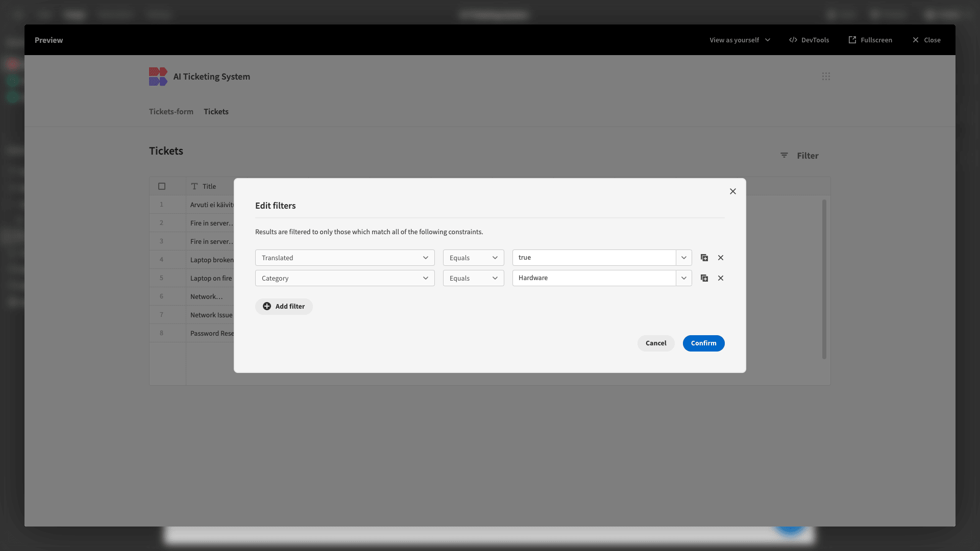Open the Equals operator dropdown for Translated
Image resolution: width=980 pixels, height=551 pixels.
click(x=474, y=258)
